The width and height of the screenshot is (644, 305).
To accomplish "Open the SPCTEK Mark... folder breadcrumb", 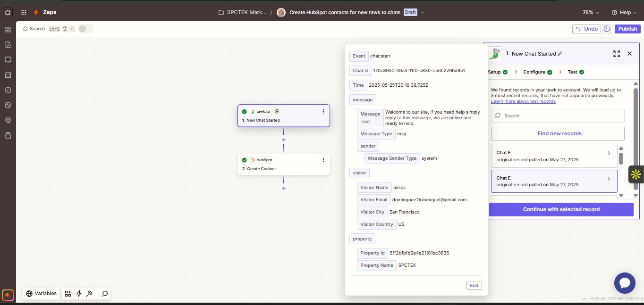I will (243, 13).
